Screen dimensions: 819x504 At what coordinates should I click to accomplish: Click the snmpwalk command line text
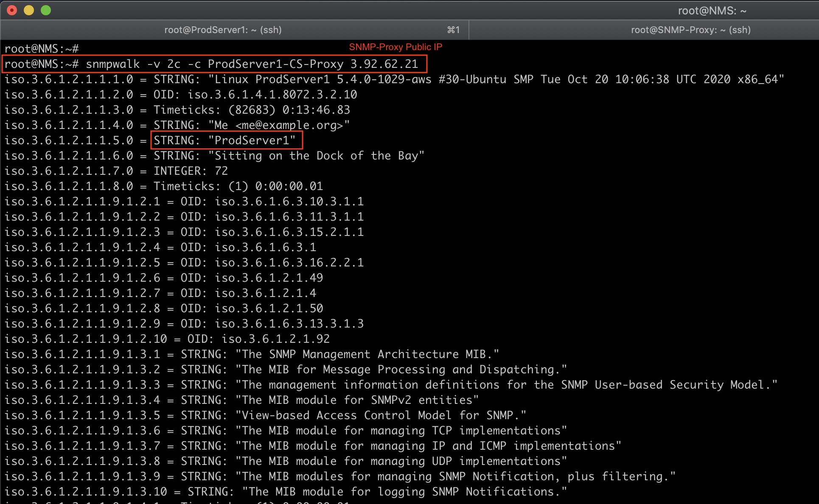[x=112, y=64]
